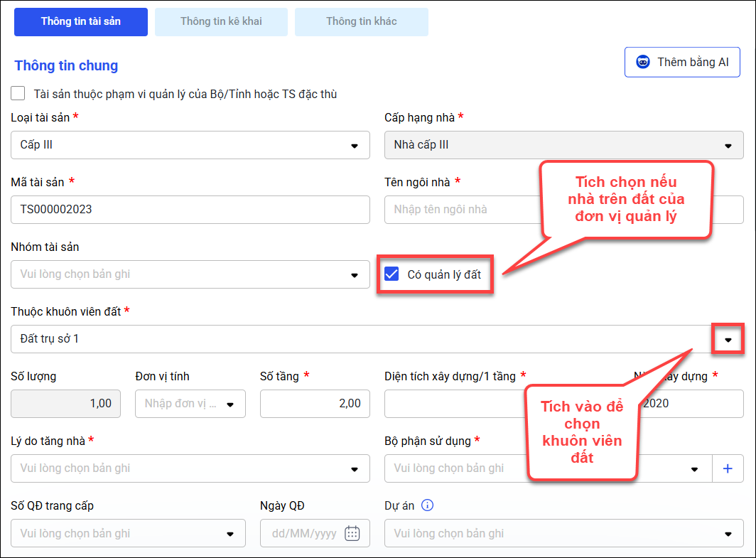Expand the Thuộc khuôn viên đất dropdown arrow

click(728, 339)
